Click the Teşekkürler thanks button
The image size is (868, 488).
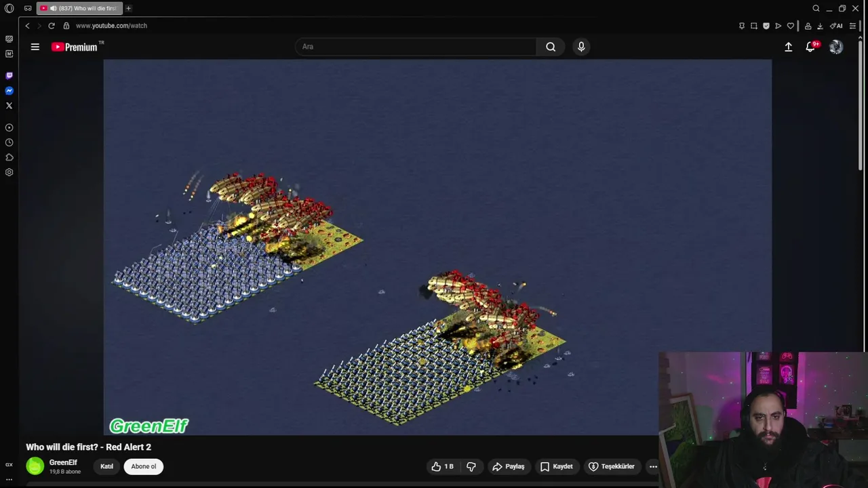pyautogui.click(x=612, y=466)
